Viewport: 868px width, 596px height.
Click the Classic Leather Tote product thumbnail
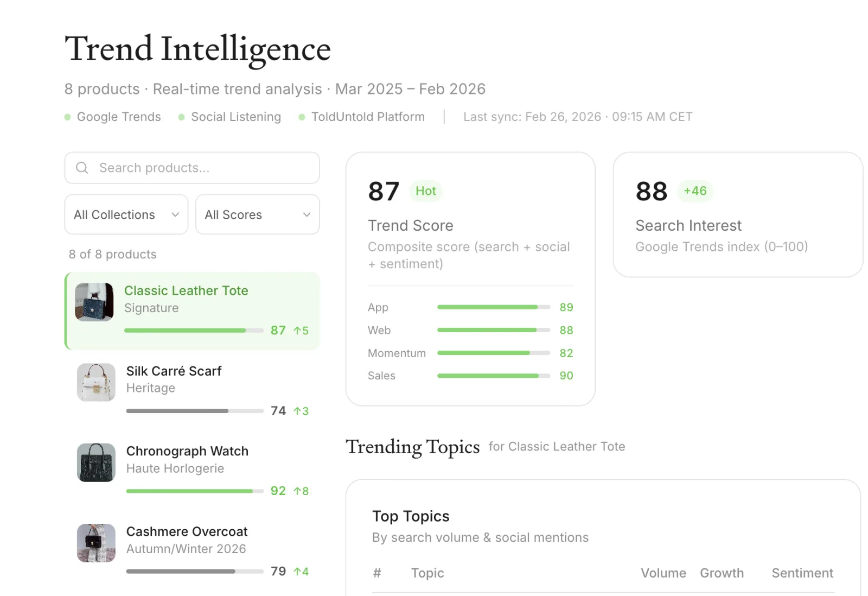tap(95, 302)
